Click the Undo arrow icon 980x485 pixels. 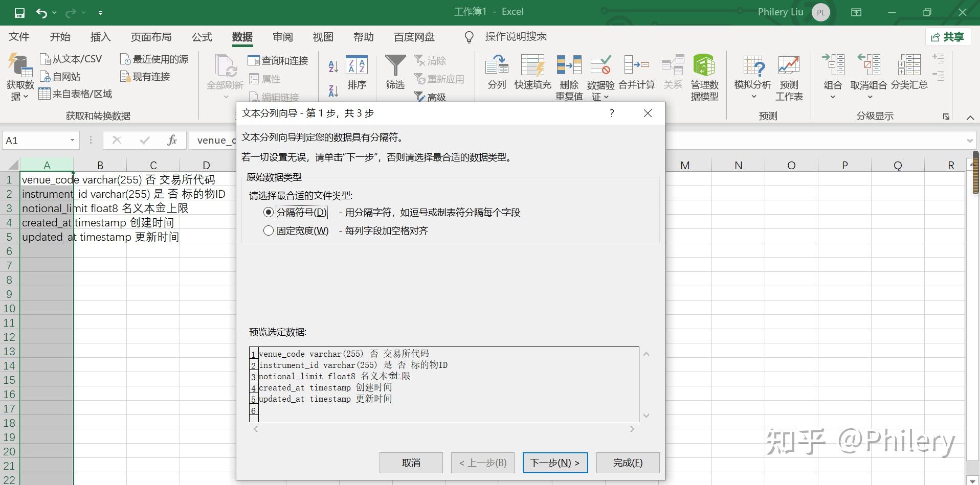(42, 13)
